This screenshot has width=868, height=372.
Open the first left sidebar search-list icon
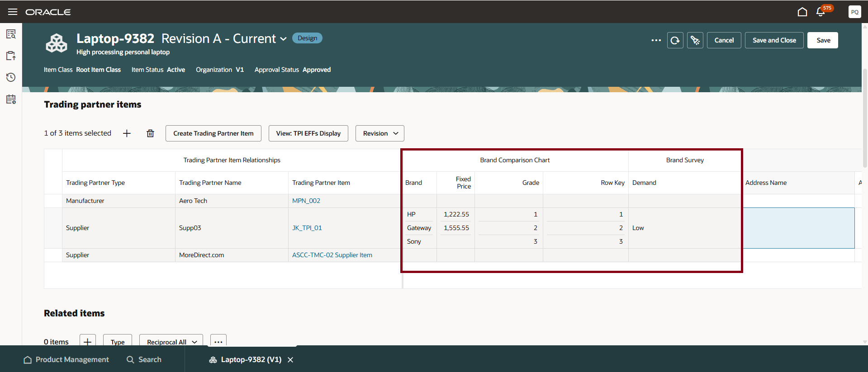tap(11, 34)
